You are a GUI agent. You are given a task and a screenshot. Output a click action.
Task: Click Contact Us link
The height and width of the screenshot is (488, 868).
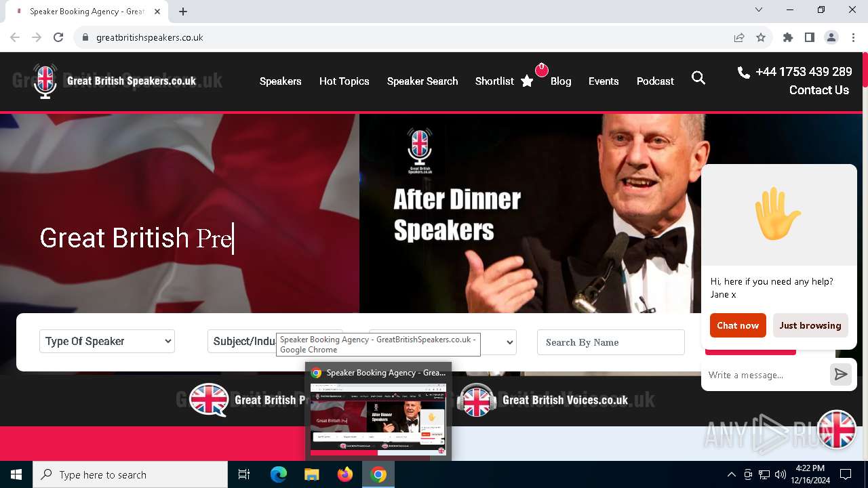point(818,90)
